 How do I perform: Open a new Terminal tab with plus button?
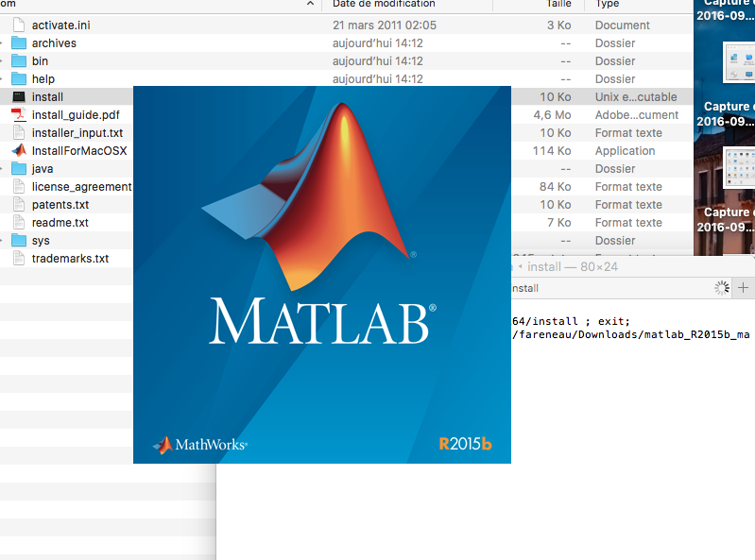[744, 288]
